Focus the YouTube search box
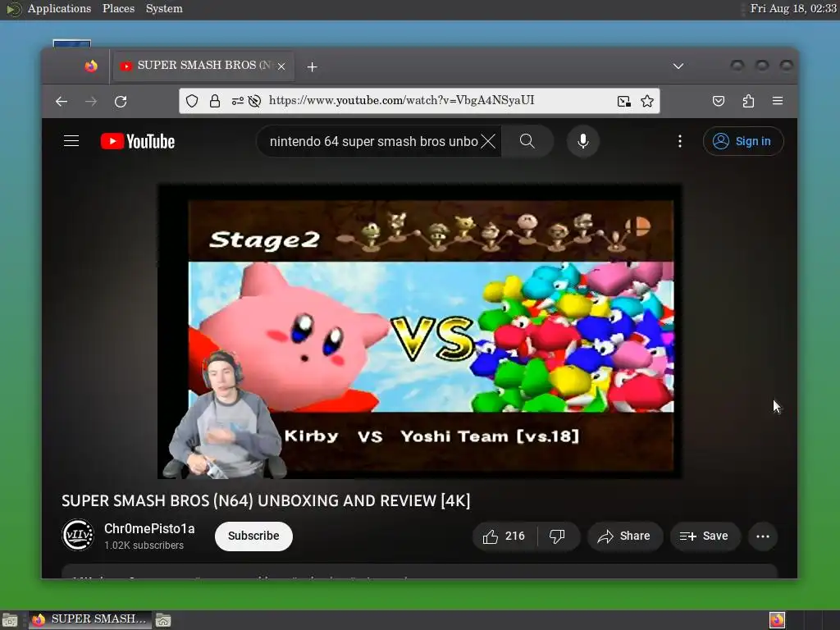The height and width of the screenshot is (630, 840). pyautogui.click(x=373, y=141)
